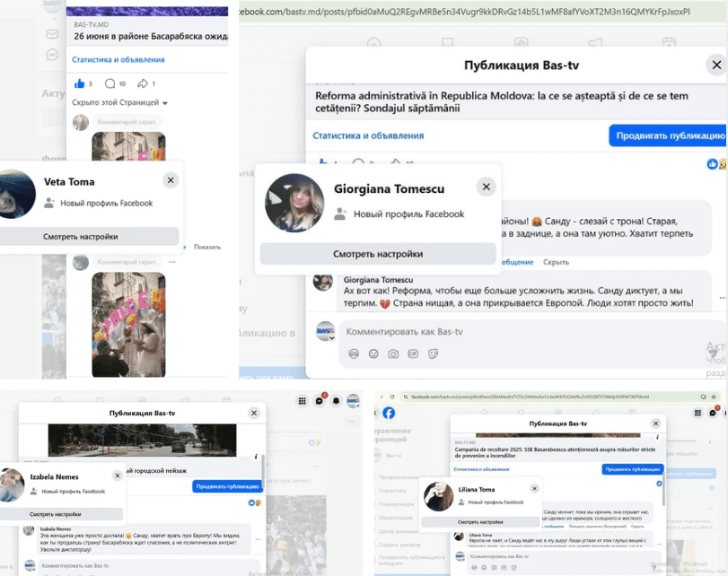Select Статистика in the Liliana Toma window sidebar
The height and width of the screenshot is (576, 728).
coord(392,490)
